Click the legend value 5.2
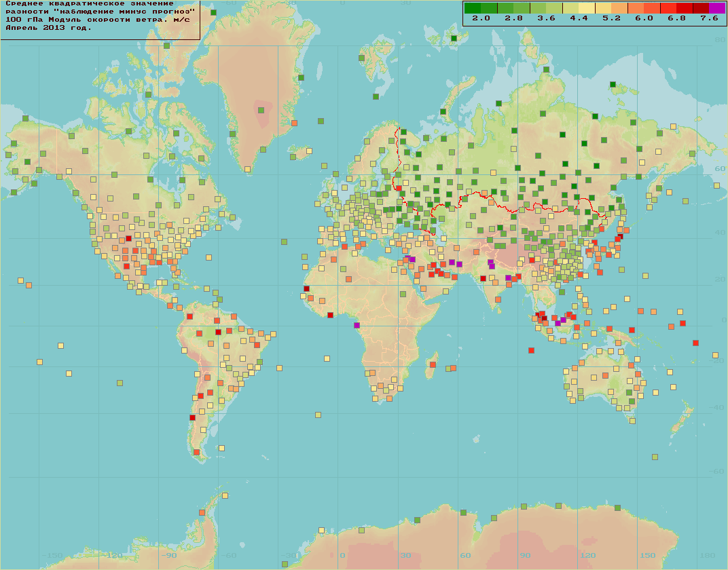Viewport: 728px width, 570px height. point(611,18)
